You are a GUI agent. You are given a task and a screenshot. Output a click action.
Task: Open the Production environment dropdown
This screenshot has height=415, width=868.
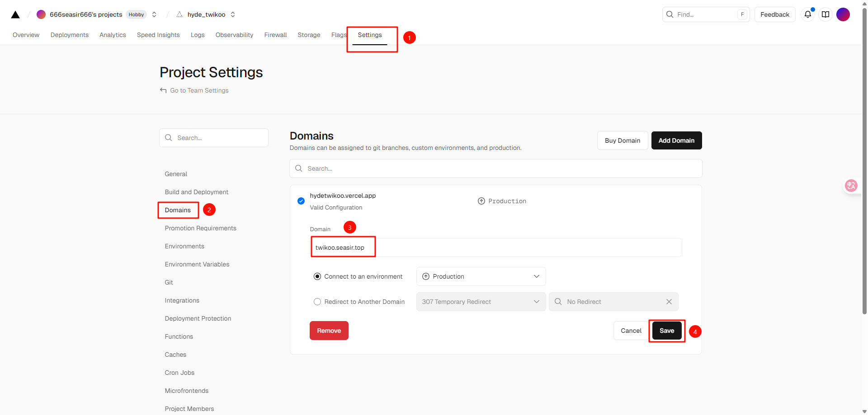(481, 276)
